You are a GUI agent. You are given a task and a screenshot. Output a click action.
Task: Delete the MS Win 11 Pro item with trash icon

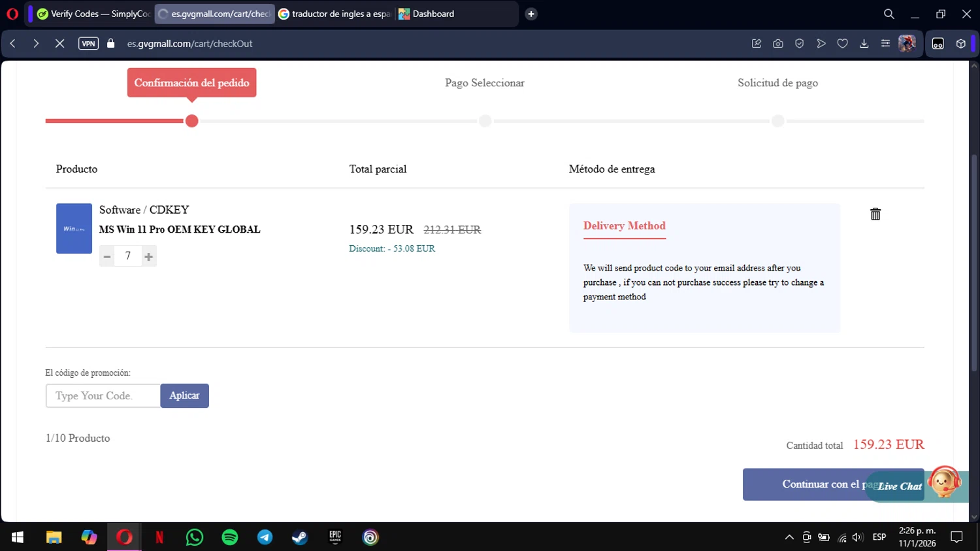coord(875,214)
